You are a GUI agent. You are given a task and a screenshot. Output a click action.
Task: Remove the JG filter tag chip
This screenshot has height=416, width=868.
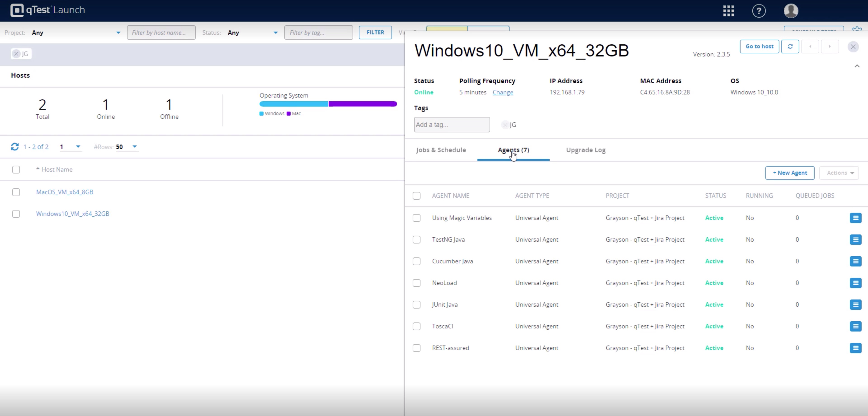pos(16,54)
